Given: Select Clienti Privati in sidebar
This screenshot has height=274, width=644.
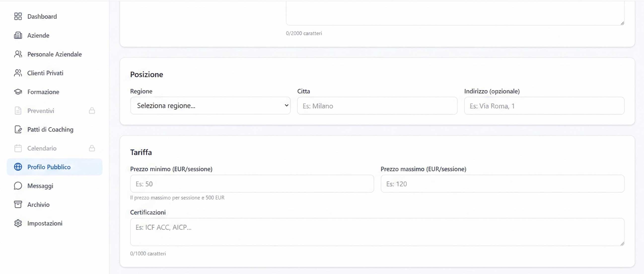Looking at the screenshot, I should (x=55, y=73).
